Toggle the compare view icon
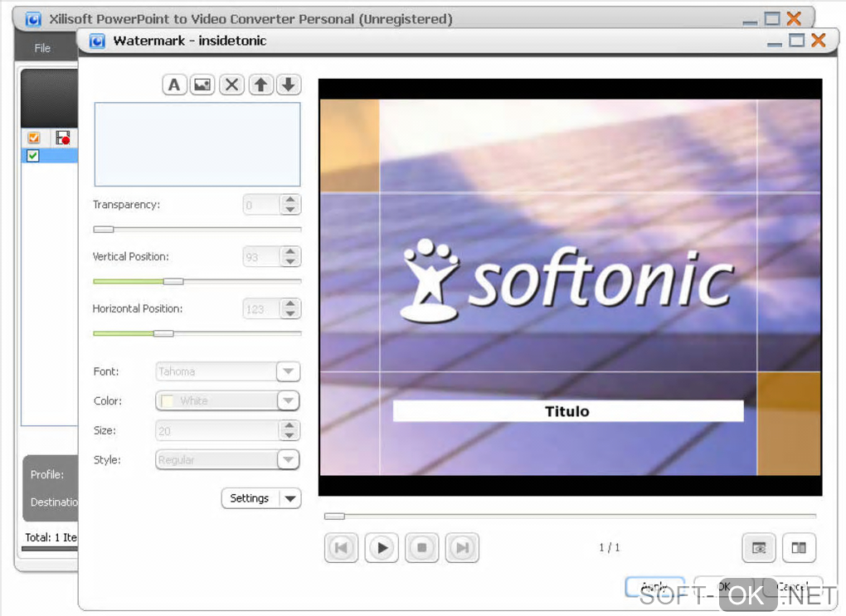The image size is (846, 616). [799, 548]
